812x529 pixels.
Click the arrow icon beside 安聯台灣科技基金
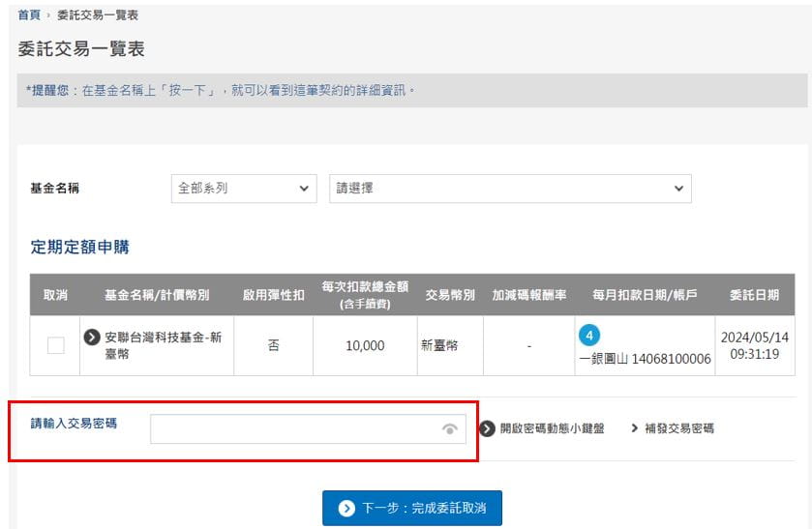click(92, 337)
